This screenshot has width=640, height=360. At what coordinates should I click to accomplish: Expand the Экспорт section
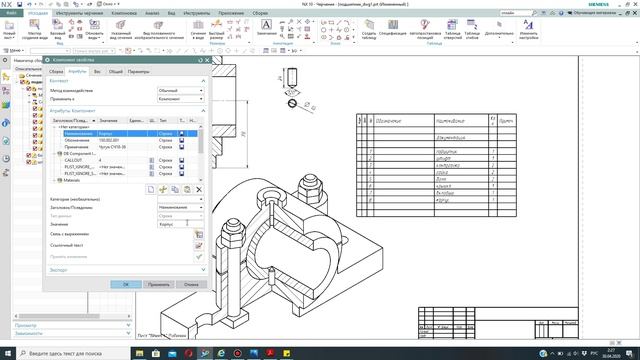[x=203, y=270]
